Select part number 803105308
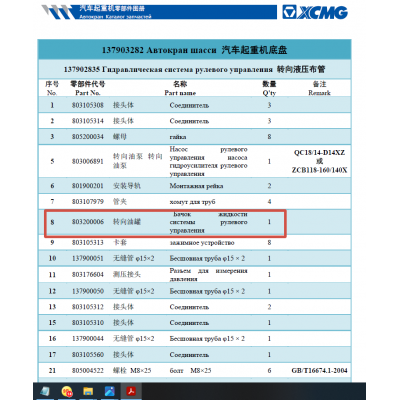 [x=88, y=105]
